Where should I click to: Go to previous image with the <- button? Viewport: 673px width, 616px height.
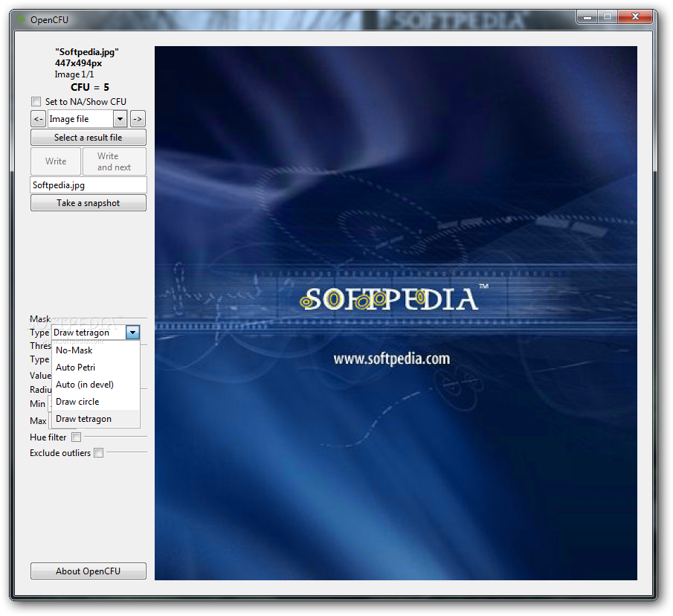(x=38, y=119)
